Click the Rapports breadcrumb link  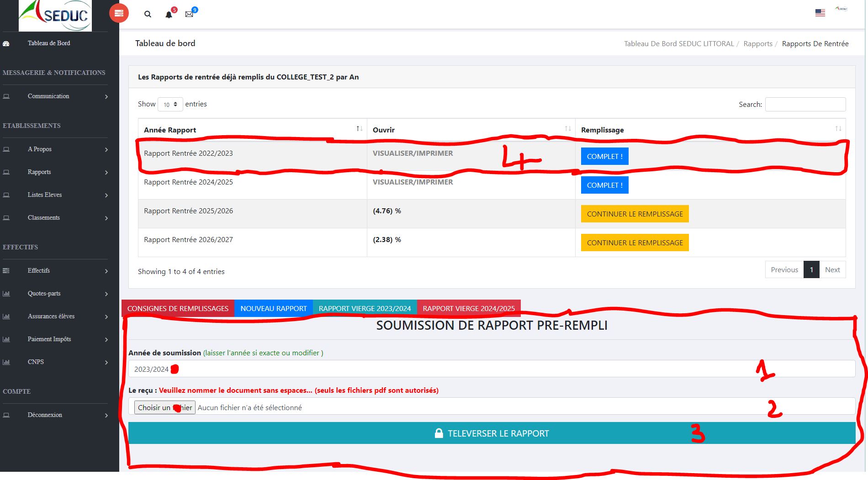[x=757, y=44]
